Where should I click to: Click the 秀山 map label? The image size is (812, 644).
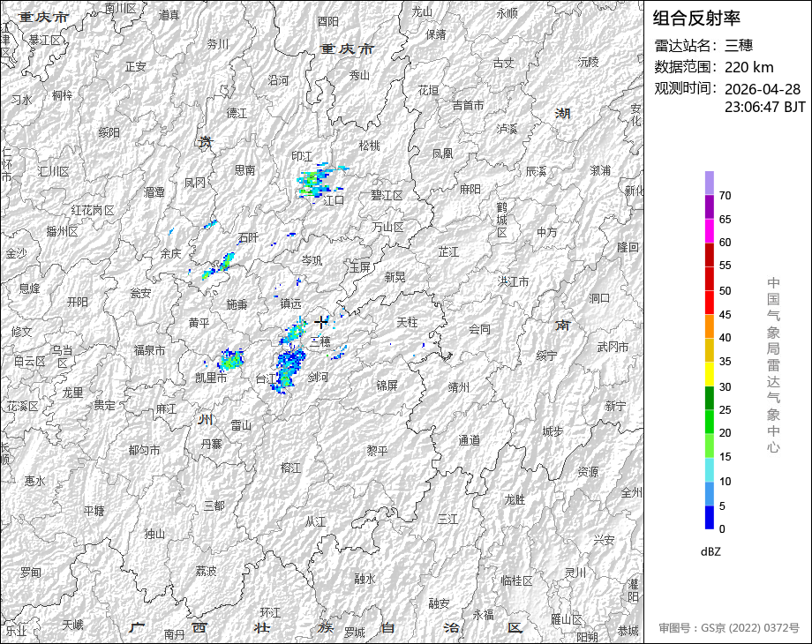click(359, 76)
